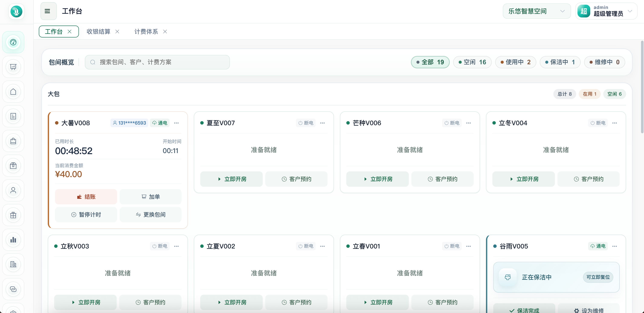This screenshot has height=313, width=644.
Task: Click the dashboard gauge icon in sidebar
Action: 13,42
